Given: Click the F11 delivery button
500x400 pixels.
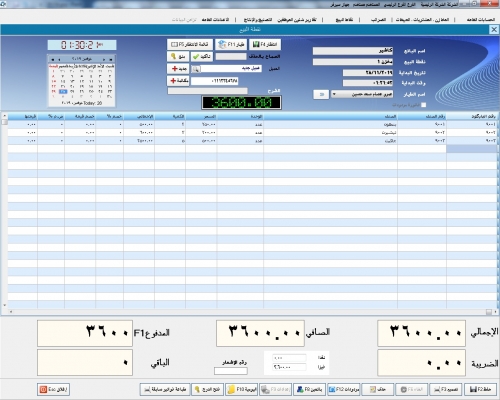Looking at the screenshot, I should pos(231,44).
